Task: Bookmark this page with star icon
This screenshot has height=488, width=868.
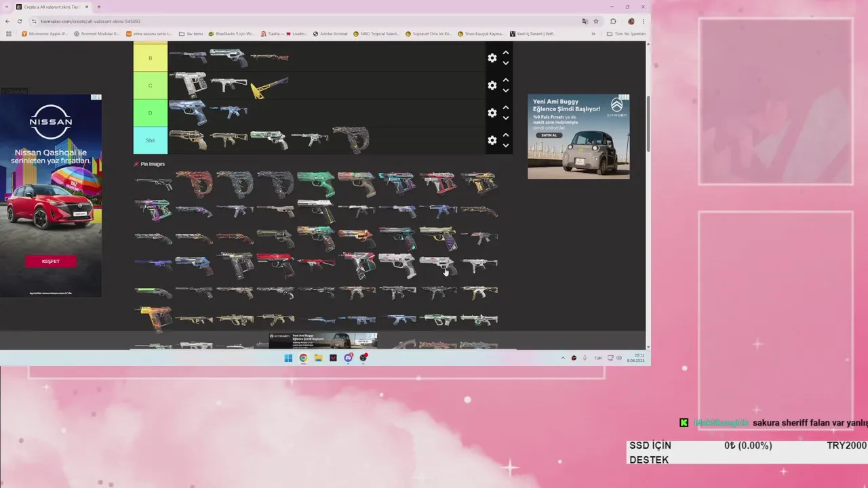Action: (x=596, y=21)
